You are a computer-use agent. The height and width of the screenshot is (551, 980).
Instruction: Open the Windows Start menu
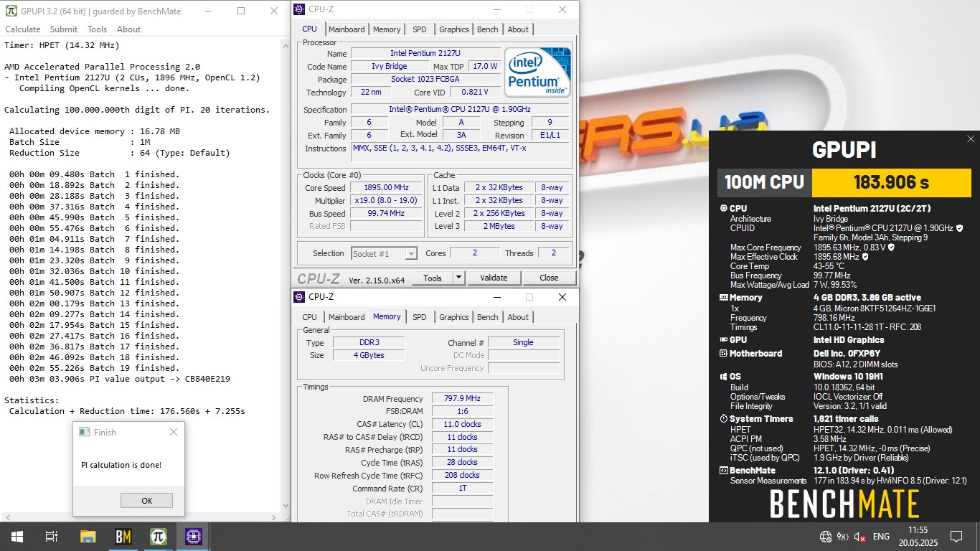pyautogui.click(x=17, y=537)
